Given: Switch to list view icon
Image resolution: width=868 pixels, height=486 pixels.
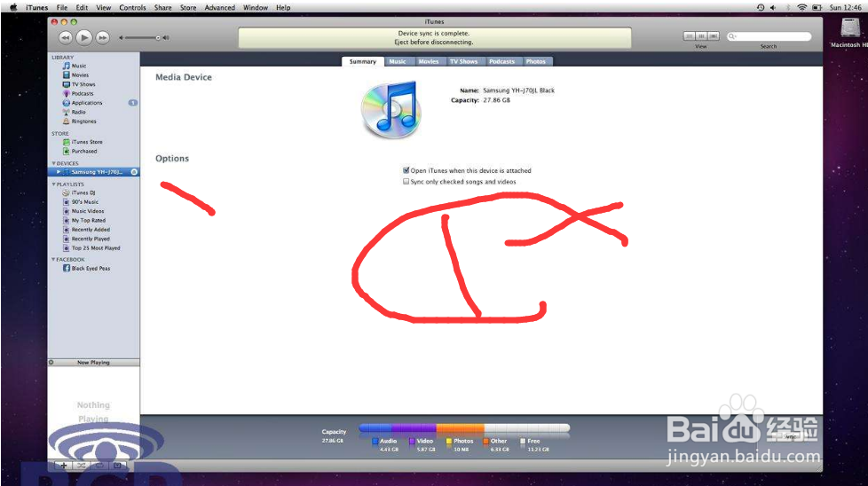Looking at the screenshot, I should [x=690, y=36].
